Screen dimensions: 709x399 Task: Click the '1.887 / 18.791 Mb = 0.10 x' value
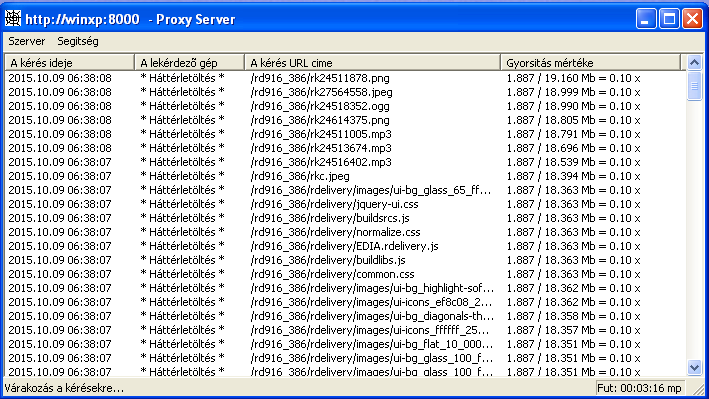click(x=573, y=134)
